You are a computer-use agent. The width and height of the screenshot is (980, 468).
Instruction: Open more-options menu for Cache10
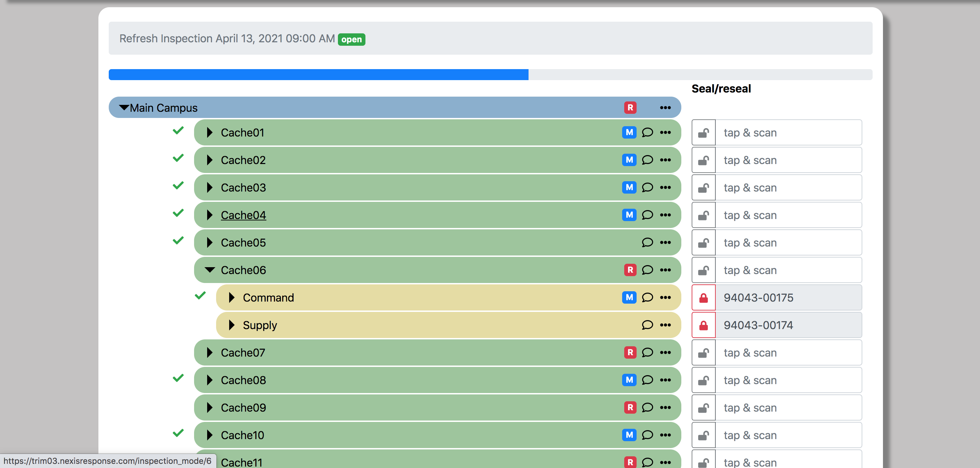pos(665,435)
